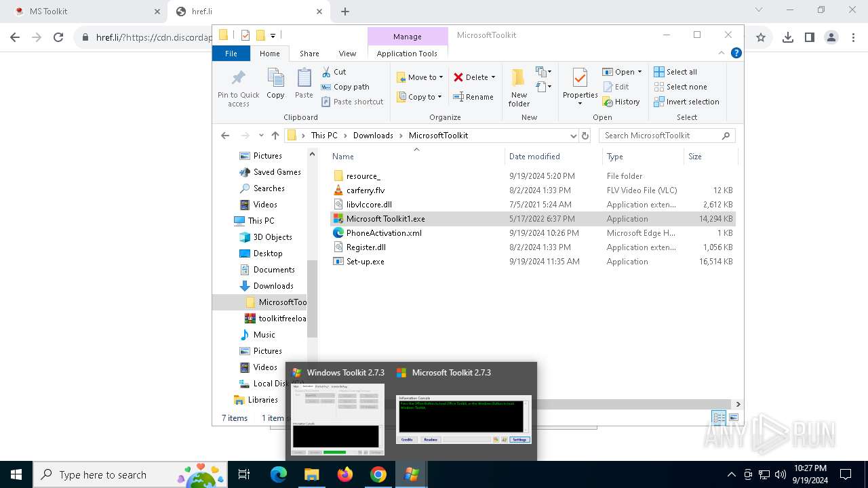Switch to the Share ribbon tab
The height and width of the screenshot is (488, 868).
309,54
